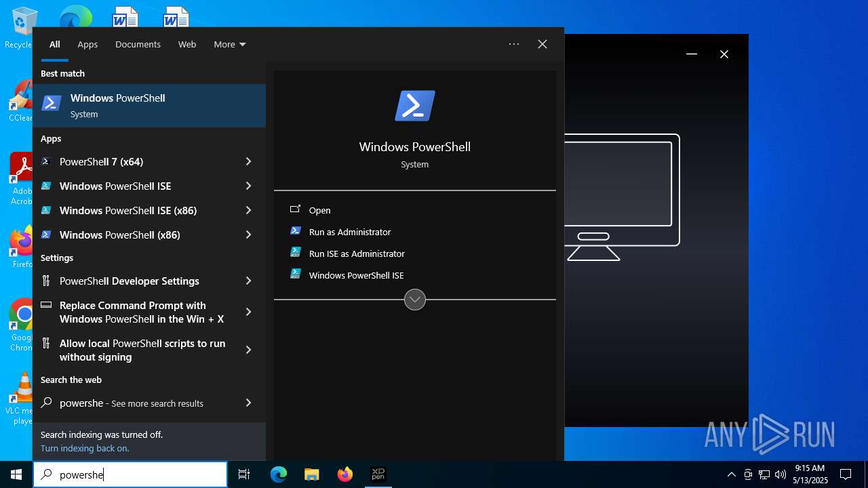Image resolution: width=868 pixels, height=488 pixels.
Task: Minimize the dark background window
Action: coord(692,54)
